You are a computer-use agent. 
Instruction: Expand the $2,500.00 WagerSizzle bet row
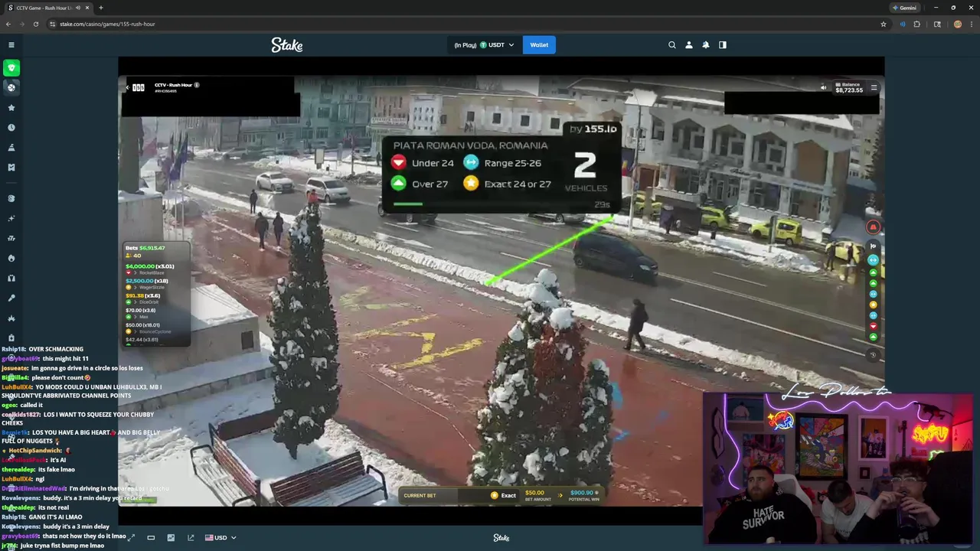(x=147, y=283)
